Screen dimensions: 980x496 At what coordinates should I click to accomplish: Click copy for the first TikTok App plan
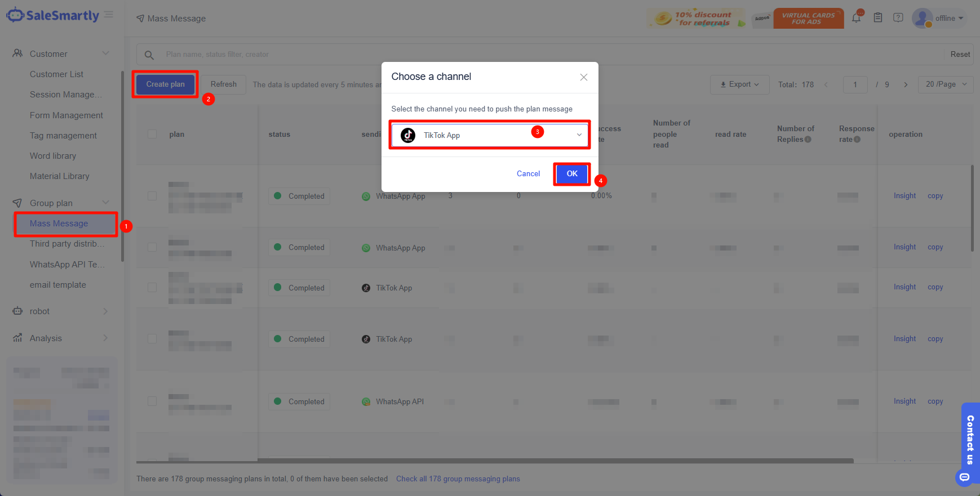coord(935,287)
